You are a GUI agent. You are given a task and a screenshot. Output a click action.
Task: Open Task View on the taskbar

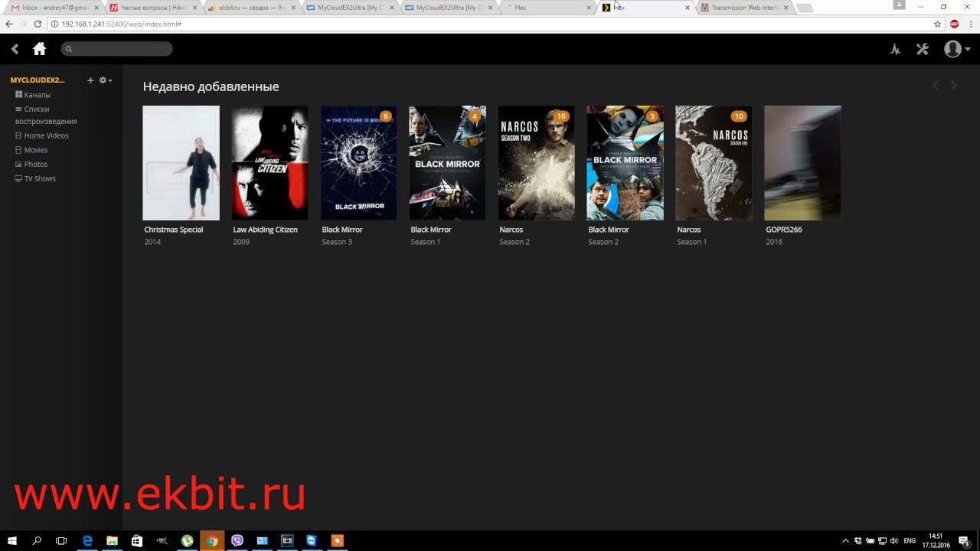[x=61, y=540]
